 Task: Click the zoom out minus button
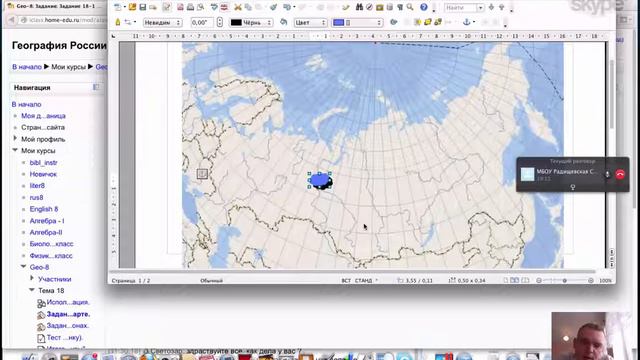(x=539, y=280)
